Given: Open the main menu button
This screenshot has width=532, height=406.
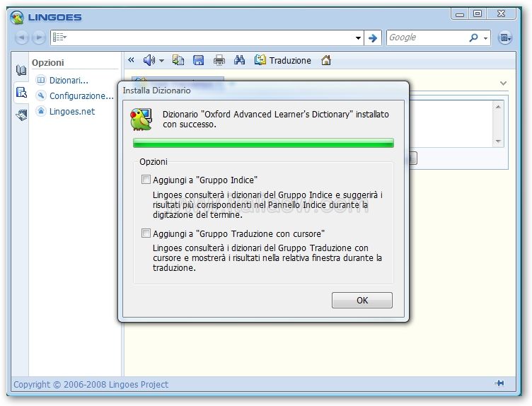Looking at the screenshot, I should click(505, 37).
